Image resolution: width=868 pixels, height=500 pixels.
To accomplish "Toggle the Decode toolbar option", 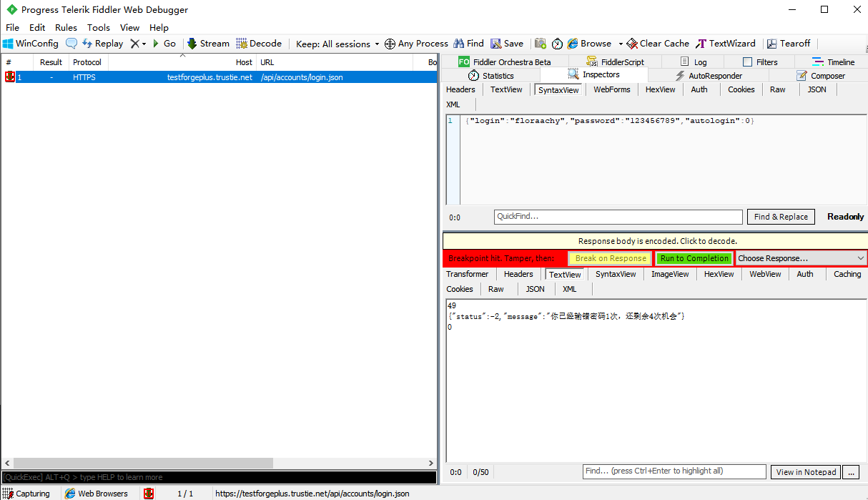I will click(259, 44).
